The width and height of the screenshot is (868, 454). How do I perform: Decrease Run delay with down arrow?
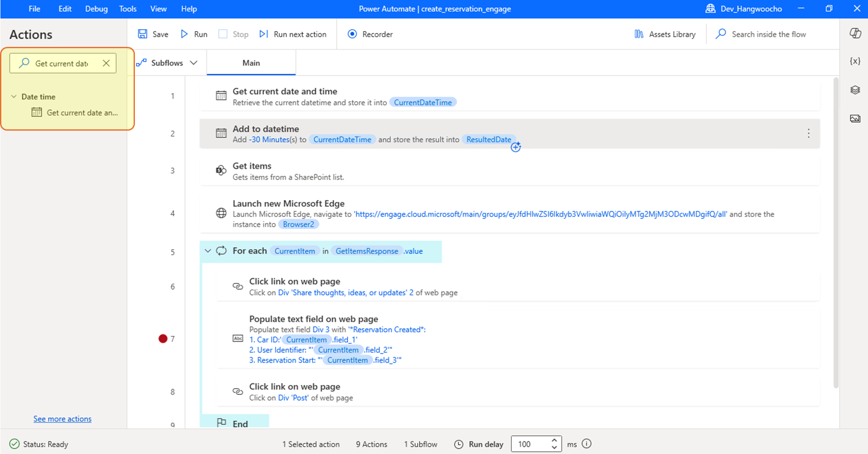pyautogui.click(x=554, y=447)
